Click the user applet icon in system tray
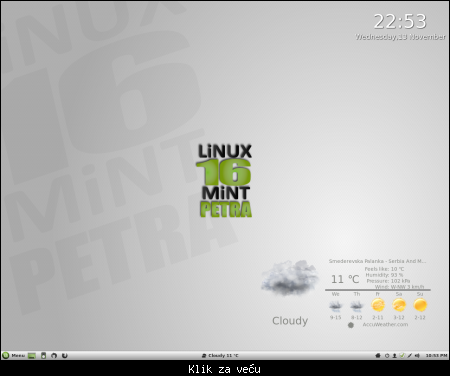This screenshot has height=376, width=450. 394,356
